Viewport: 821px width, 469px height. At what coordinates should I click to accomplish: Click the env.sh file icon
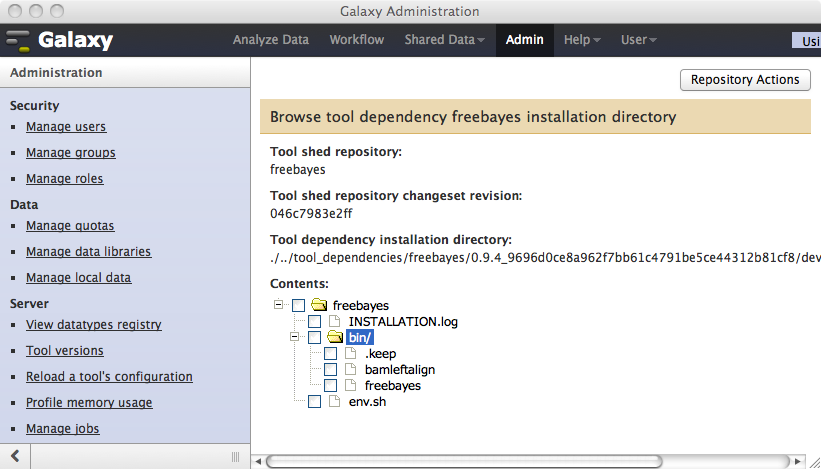click(335, 401)
